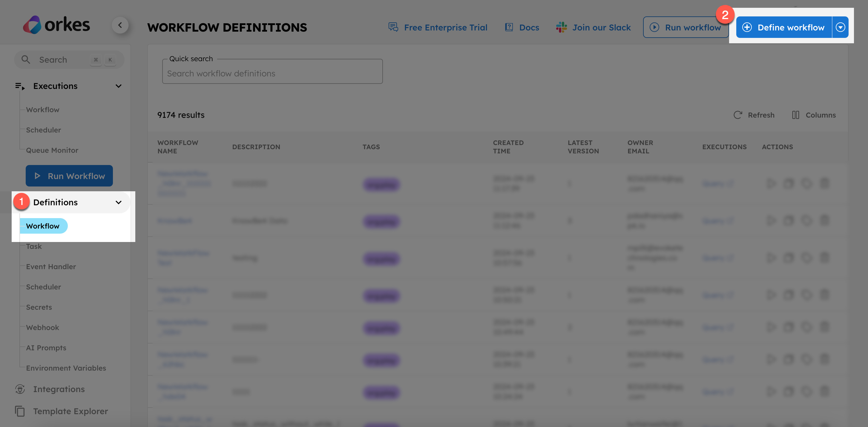Open the Docs menu item in the header
The width and height of the screenshot is (868, 427).
pos(522,27)
